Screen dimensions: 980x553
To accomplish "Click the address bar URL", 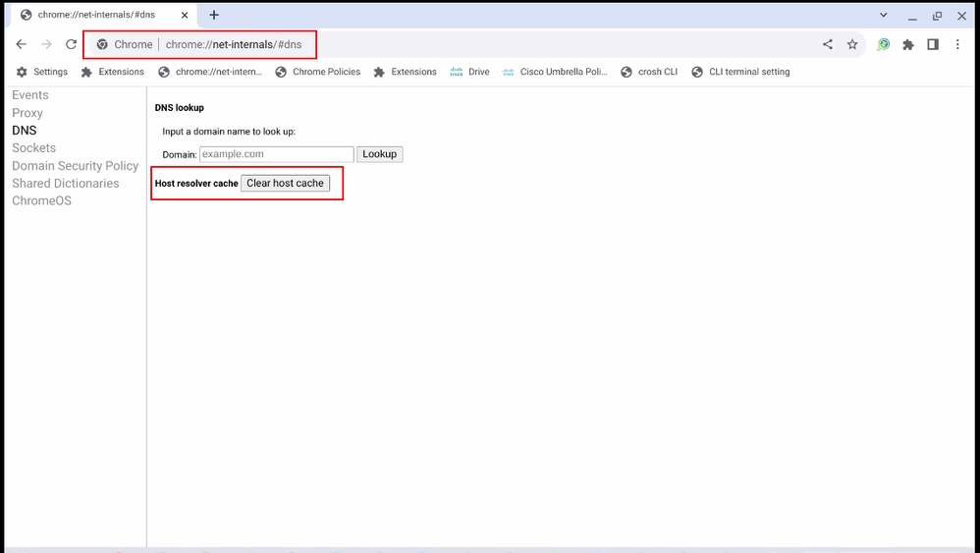I will [234, 44].
